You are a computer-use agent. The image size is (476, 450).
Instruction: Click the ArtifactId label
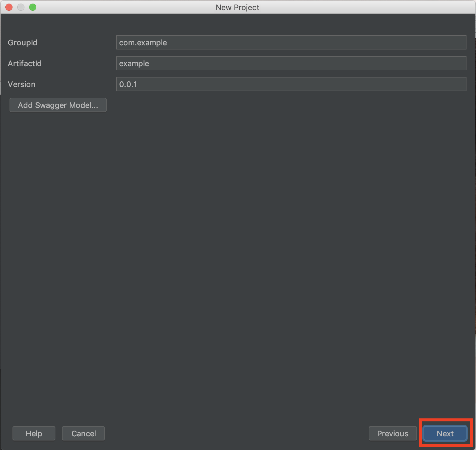point(25,63)
